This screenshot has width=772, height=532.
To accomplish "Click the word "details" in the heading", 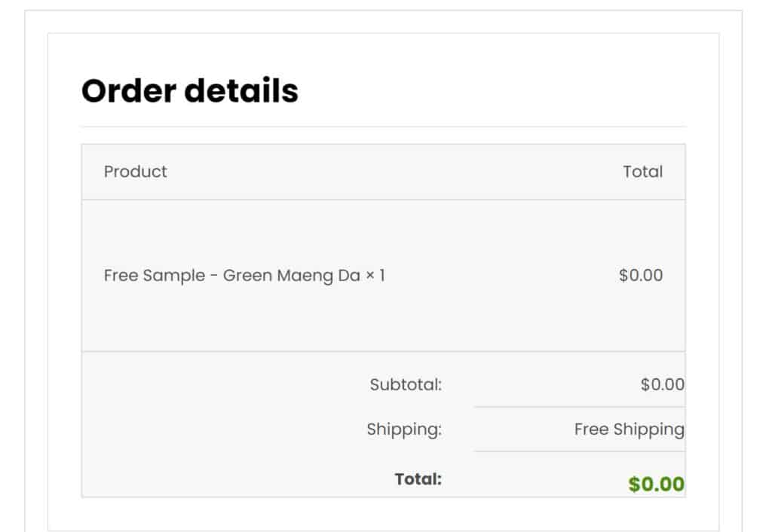I will tap(241, 91).
